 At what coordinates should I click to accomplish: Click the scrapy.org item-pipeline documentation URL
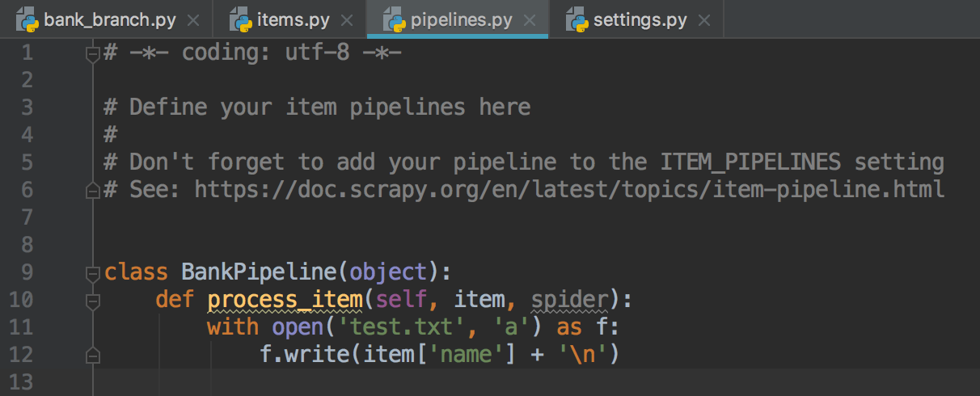click(569, 190)
